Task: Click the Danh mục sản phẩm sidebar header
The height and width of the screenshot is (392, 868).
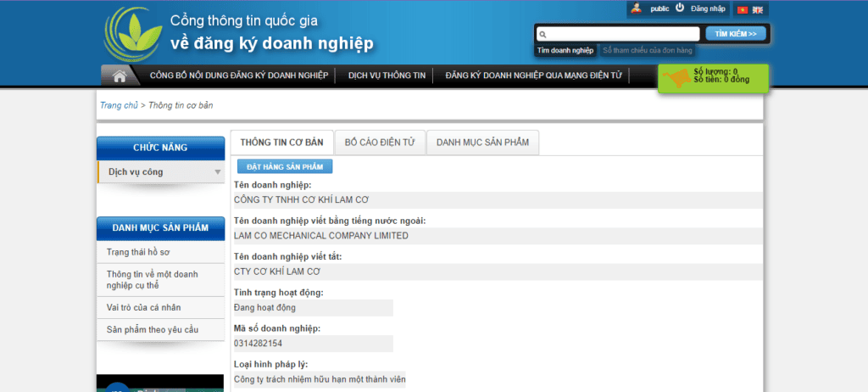Action: click(x=160, y=228)
